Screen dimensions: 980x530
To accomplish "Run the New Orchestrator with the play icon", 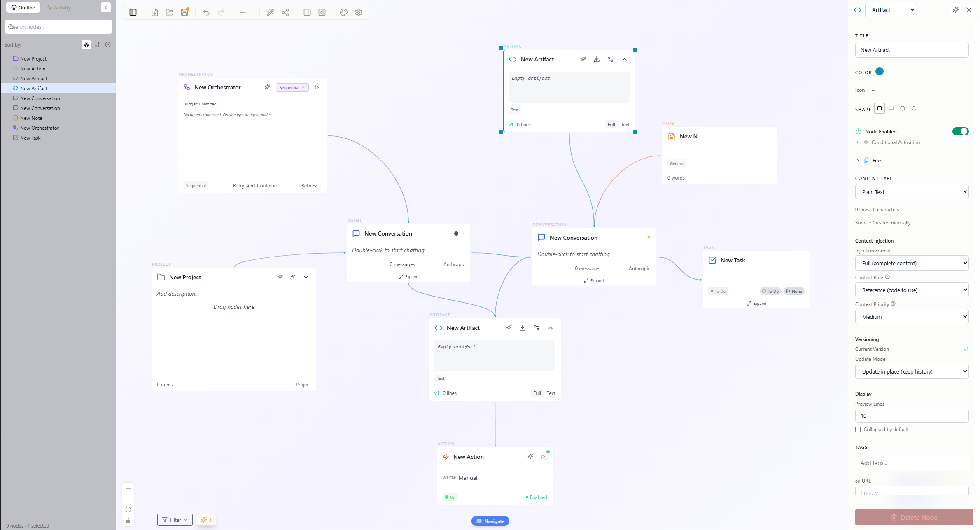I will click(x=317, y=87).
